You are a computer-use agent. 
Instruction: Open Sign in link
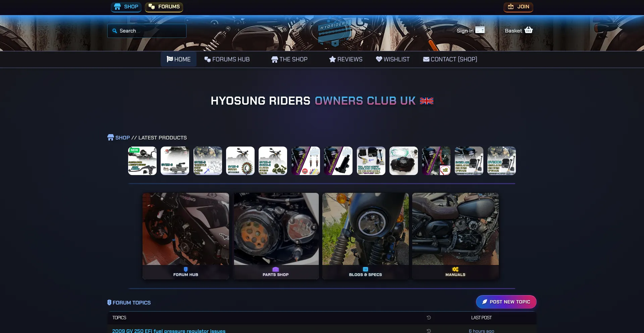(465, 31)
